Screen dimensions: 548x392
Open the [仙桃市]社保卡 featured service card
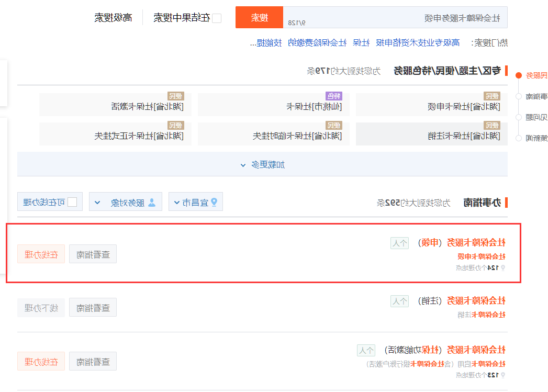point(274,105)
